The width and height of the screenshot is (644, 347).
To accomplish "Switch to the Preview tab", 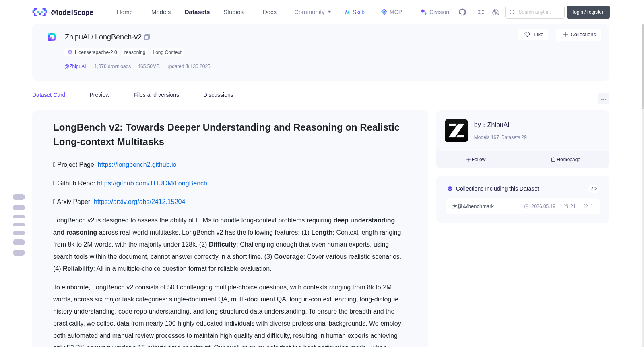I will (x=99, y=95).
